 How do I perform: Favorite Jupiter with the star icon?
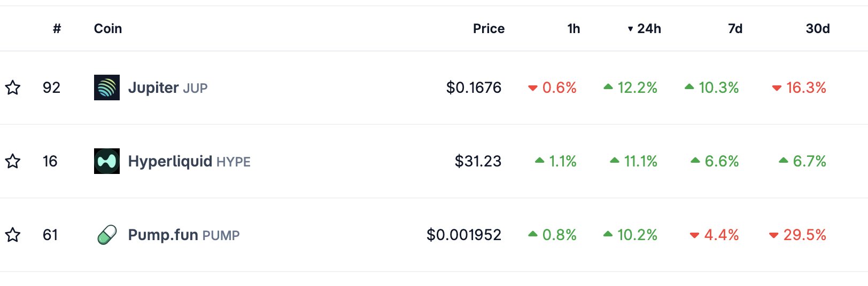(x=13, y=88)
